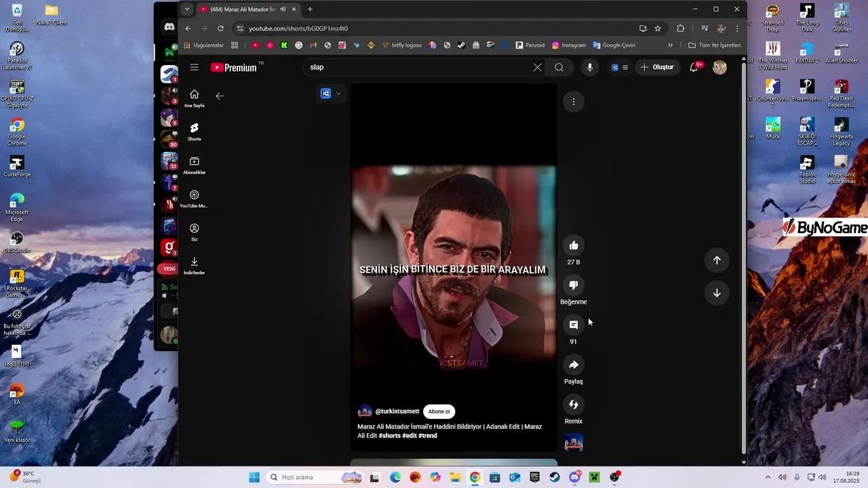Click the #trend hashtag link
The width and height of the screenshot is (868, 488).
427,436
